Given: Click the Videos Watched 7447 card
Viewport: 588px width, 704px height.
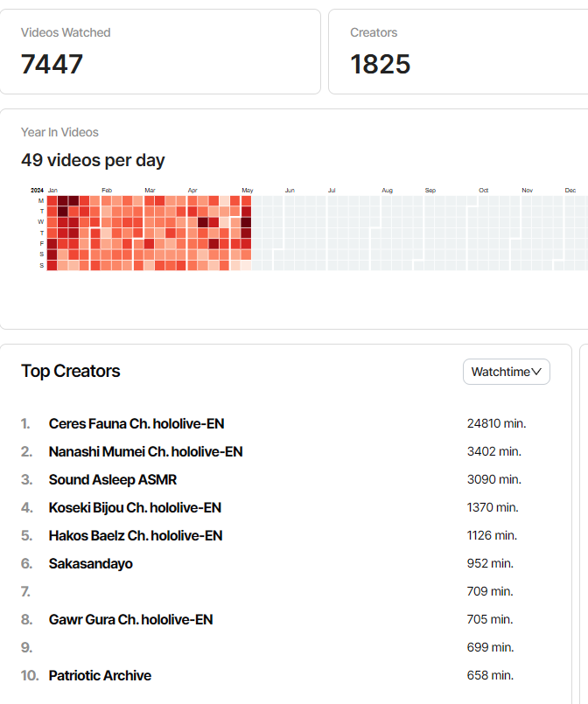Looking at the screenshot, I should tap(160, 52).
